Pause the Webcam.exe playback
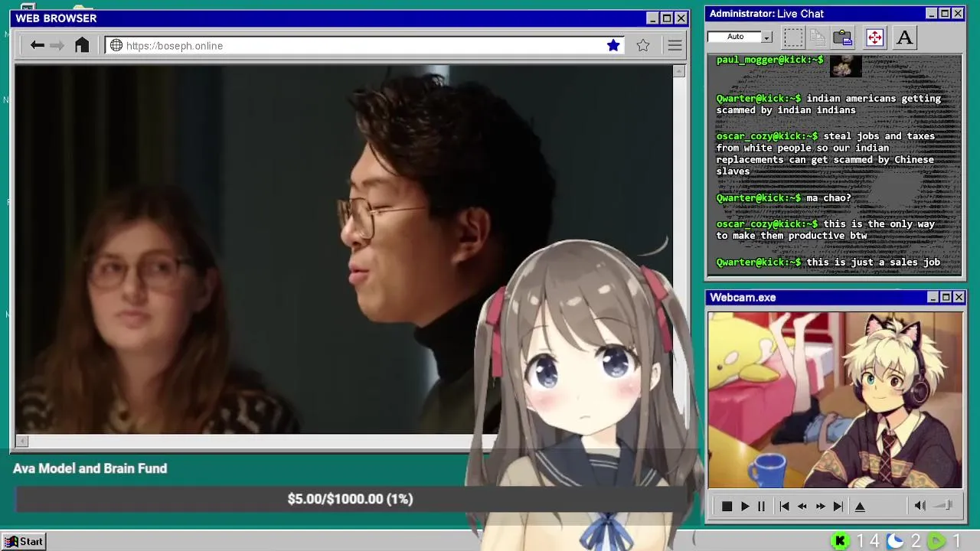980x551 pixels. click(x=761, y=507)
